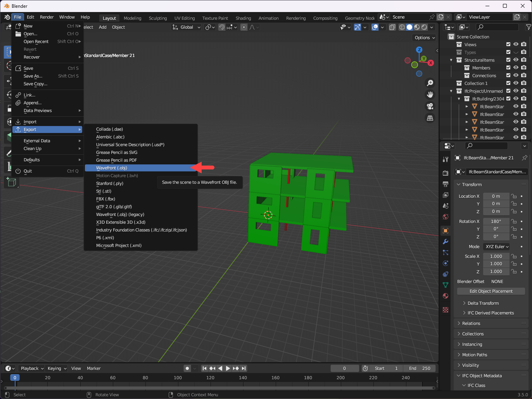Image resolution: width=532 pixels, height=399 pixels.
Task: Choose Wavefront (.obj) export option
Action: pyautogui.click(x=141, y=168)
